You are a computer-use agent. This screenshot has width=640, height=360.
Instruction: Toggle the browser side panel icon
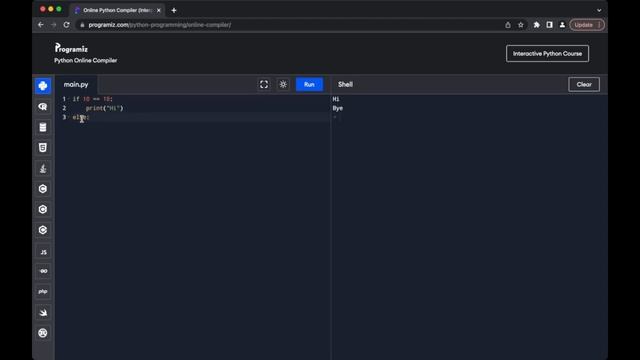click(549, 25)
